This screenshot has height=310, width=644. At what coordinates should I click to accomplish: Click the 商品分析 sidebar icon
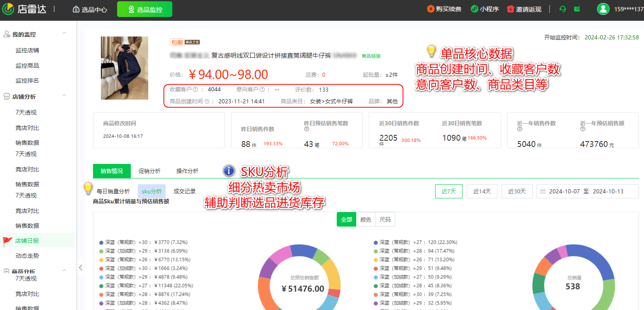point(7,271)
